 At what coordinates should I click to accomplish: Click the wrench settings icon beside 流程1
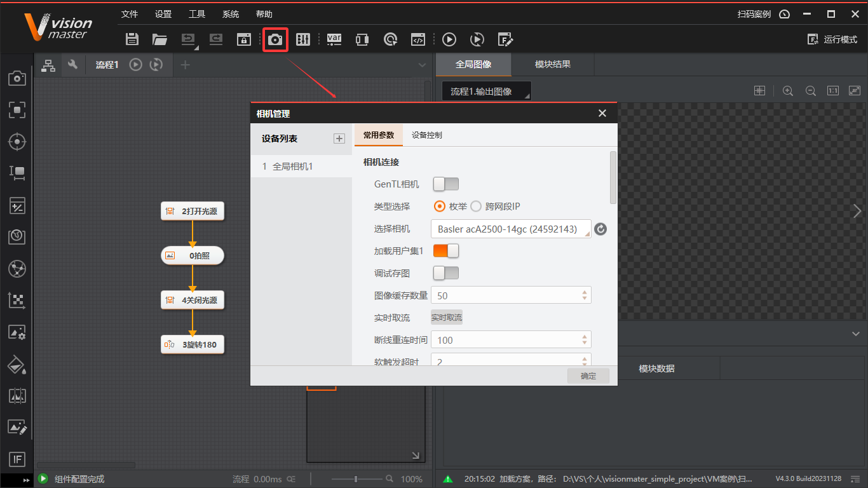73,64
